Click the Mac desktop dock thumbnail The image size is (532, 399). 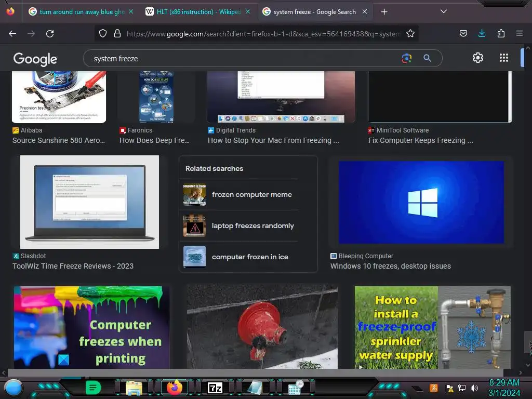pos(281,97)
